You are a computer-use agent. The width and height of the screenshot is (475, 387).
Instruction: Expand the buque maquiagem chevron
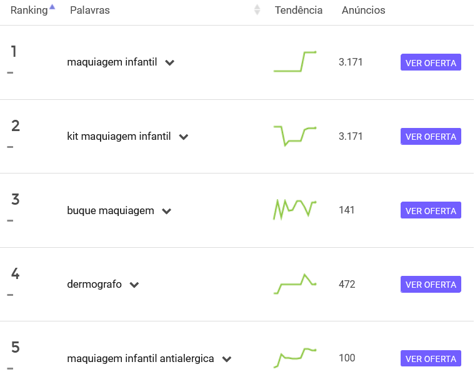click(x=167, y=211)
